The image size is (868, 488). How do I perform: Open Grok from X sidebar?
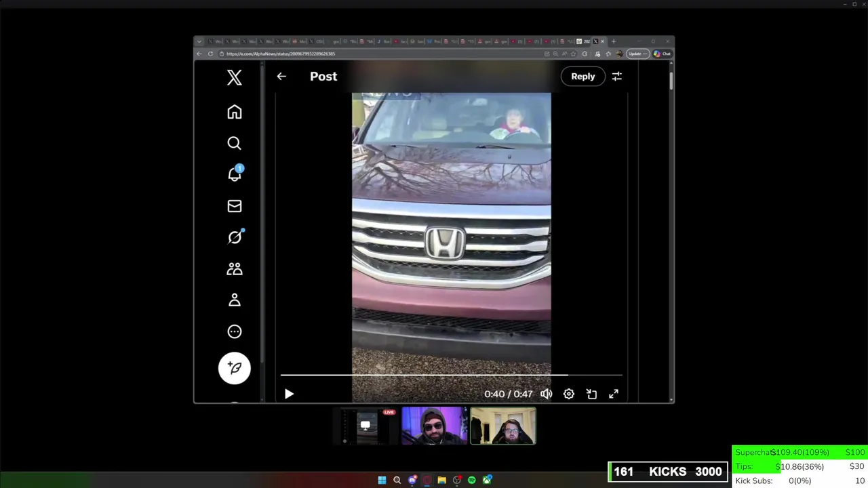[235, 237]
